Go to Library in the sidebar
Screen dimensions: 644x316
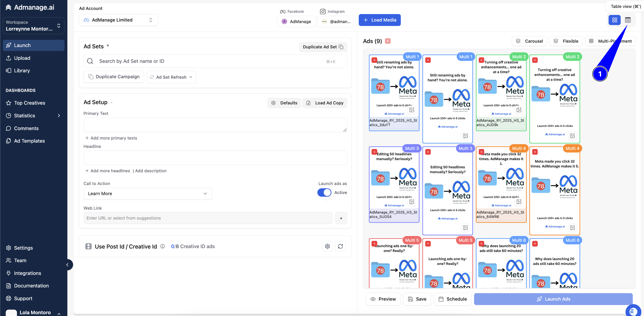22,71
